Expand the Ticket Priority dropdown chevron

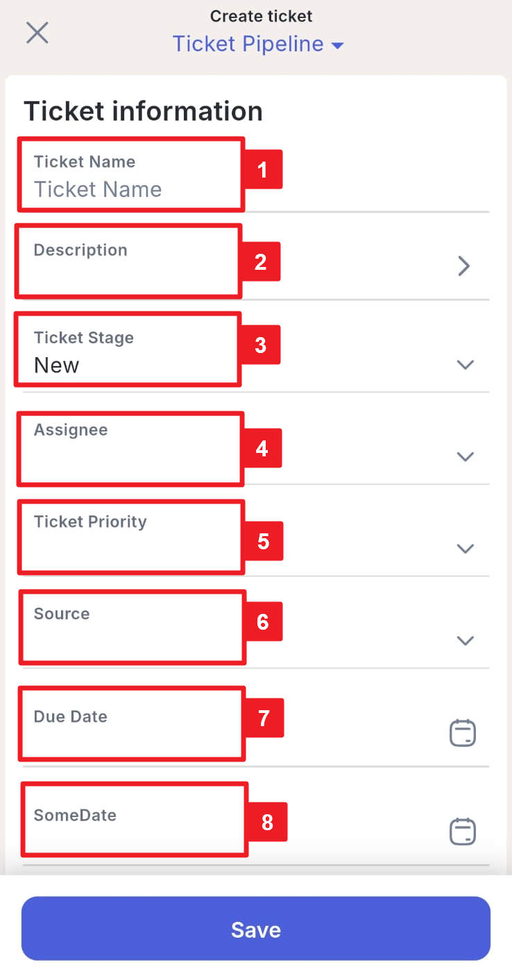pos(465,549)
